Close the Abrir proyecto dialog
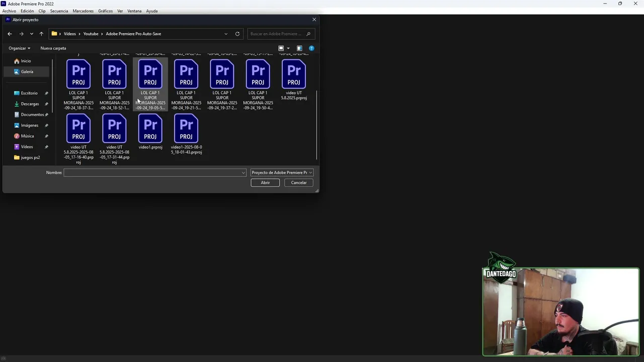This screenshot has width=644, height=362. (314, 20)
